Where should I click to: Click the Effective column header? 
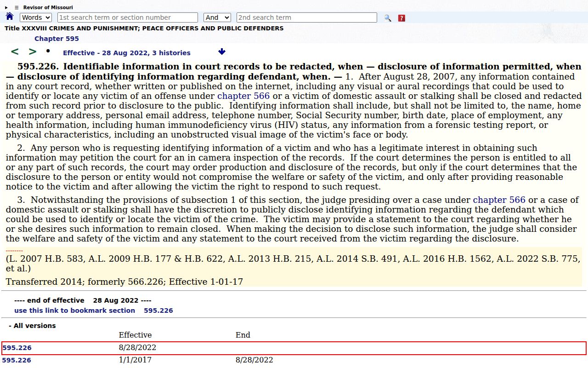pyautogui.click(x=135, y=335)
